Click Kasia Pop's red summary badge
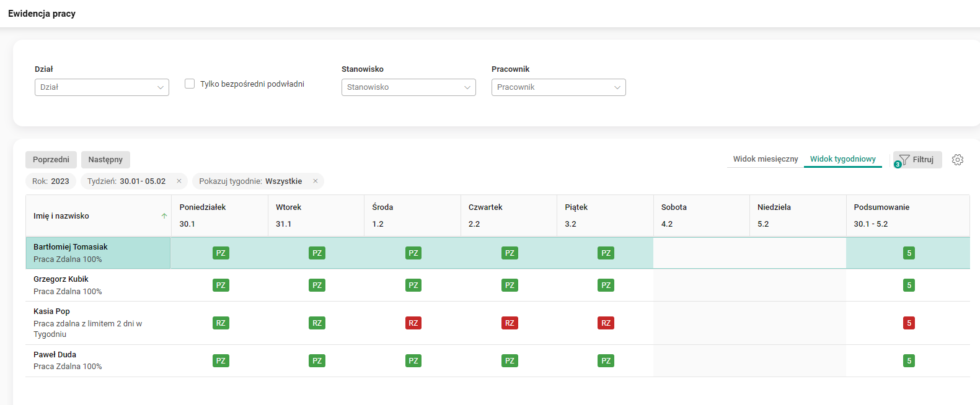The image size is (980, 405). click(x=909, y=323)
